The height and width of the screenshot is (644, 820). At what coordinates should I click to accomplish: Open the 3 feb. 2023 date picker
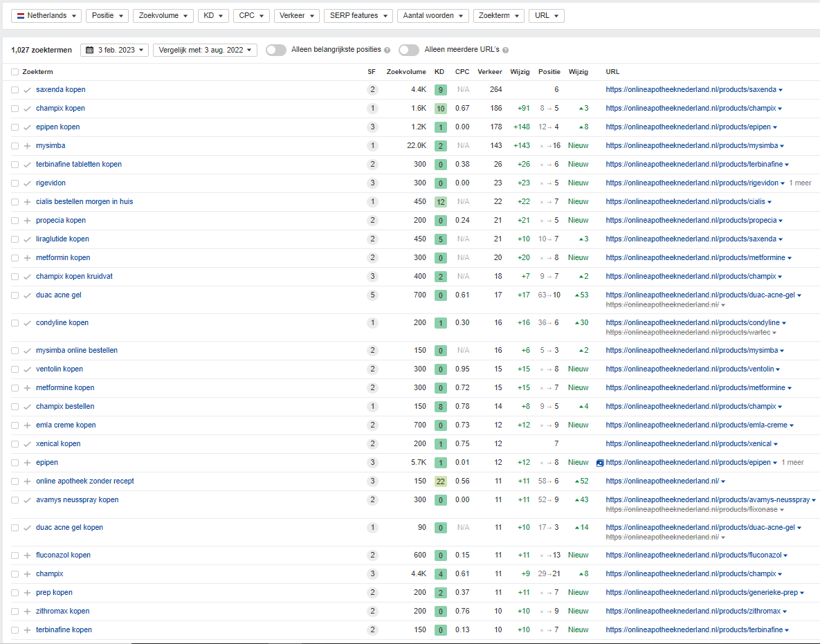(x=115, y=50)
